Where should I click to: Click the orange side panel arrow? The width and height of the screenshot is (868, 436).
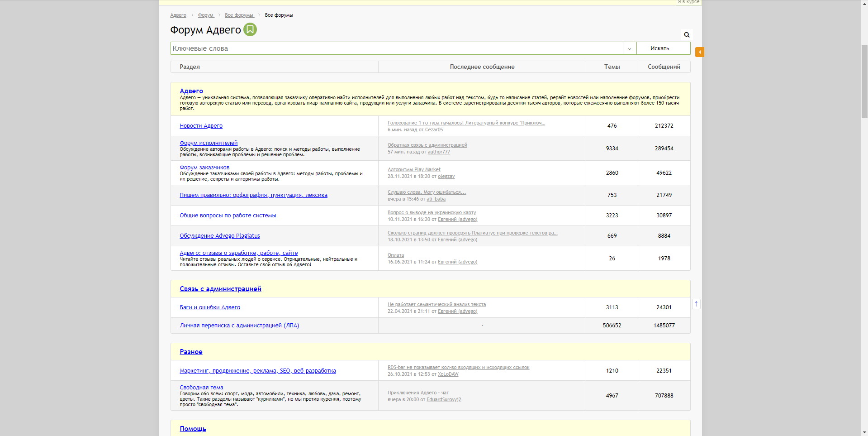tap(700, 52)
